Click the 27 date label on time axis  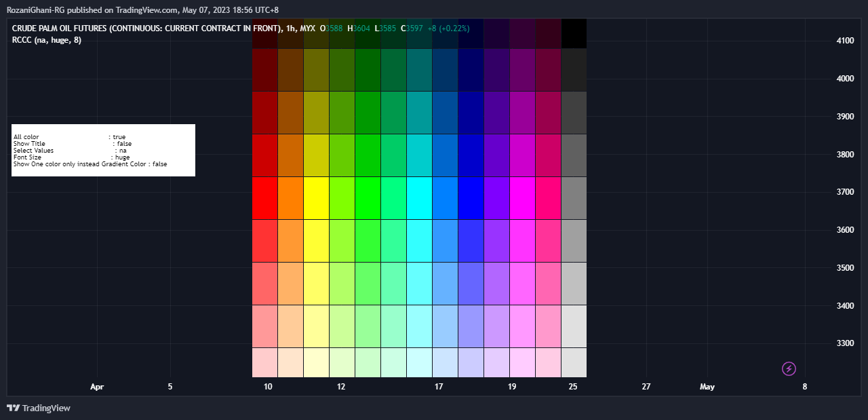coord(646,387)
